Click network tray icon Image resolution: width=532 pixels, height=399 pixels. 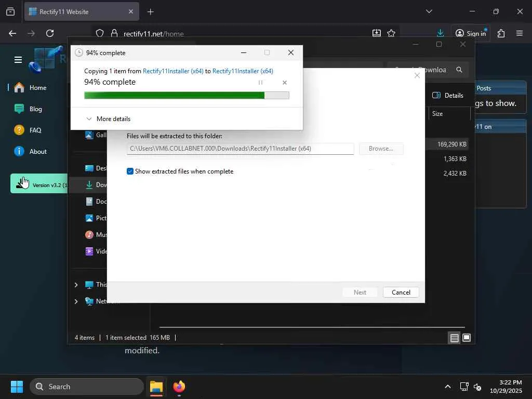(x=464, y=387)
